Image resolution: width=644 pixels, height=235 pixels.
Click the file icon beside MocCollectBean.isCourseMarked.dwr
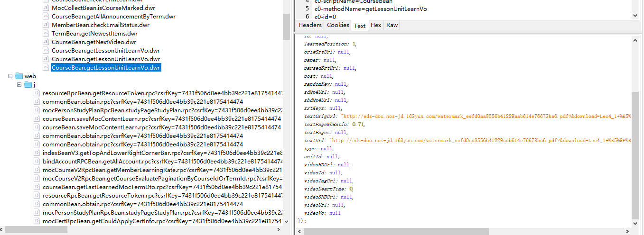[x=46, y=8]
